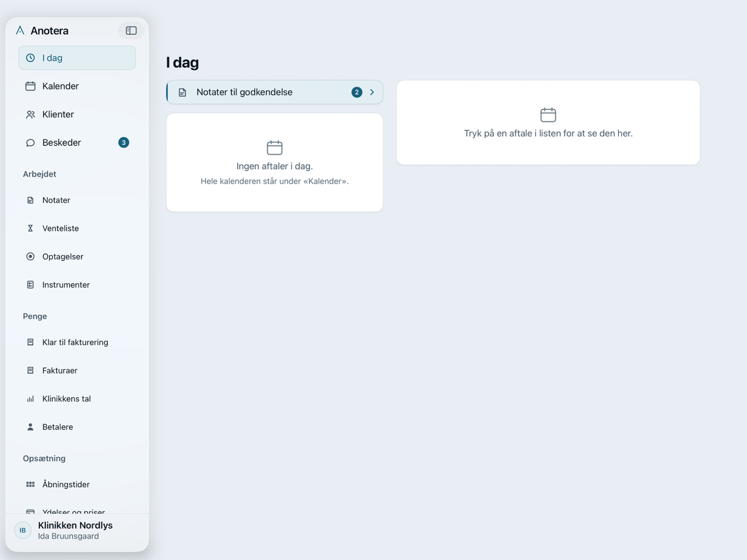Click the Optagelser record icon
The image size is (747, 560).
click(31, 256)
